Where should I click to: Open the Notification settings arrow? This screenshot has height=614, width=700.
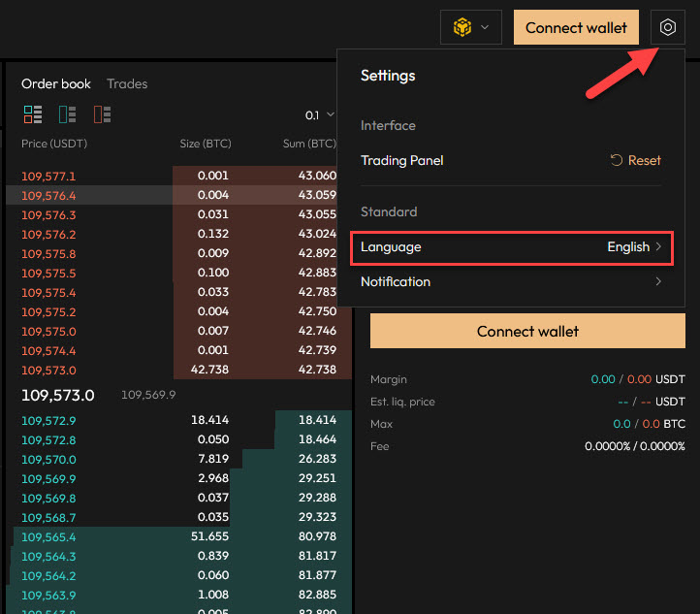tap(658, 281)
